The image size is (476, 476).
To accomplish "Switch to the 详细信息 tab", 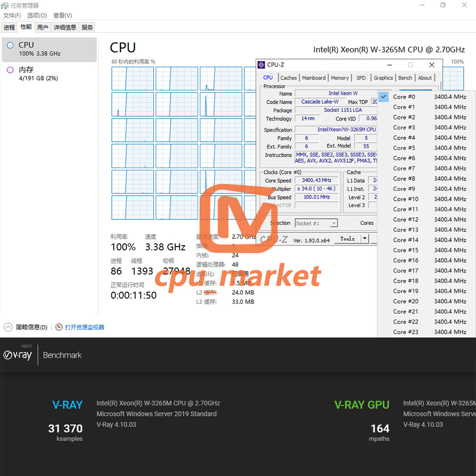I will click(x=65, y=27).
